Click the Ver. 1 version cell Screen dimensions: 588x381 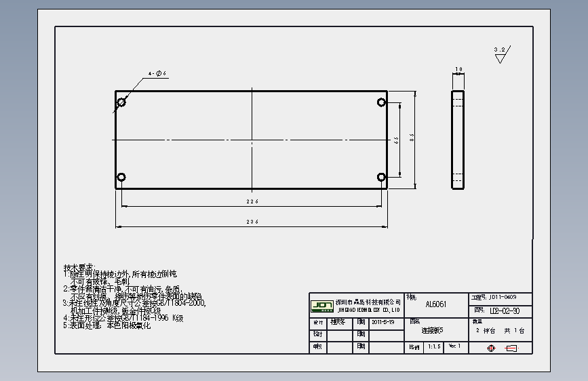tap(454, 346)
